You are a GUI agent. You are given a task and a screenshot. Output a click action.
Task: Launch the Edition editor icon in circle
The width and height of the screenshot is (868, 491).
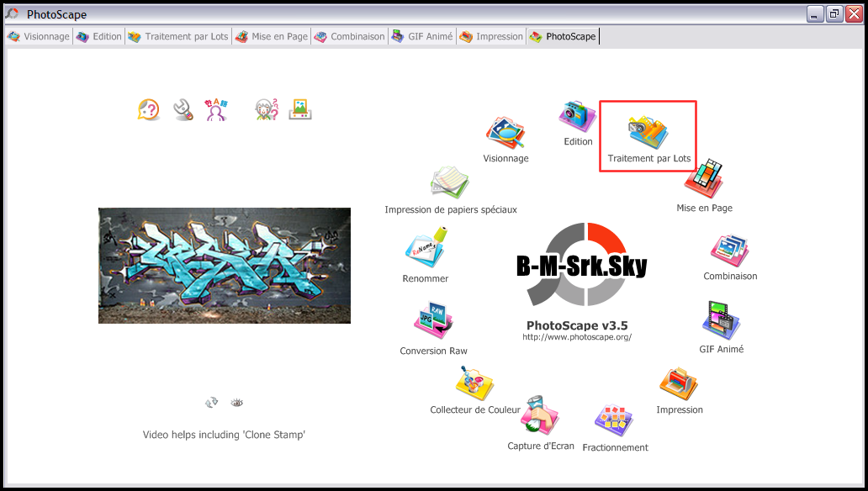577,116
